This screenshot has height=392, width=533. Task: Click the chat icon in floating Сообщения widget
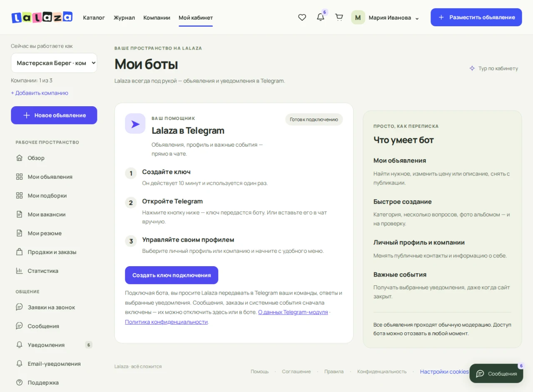[480, 374]
